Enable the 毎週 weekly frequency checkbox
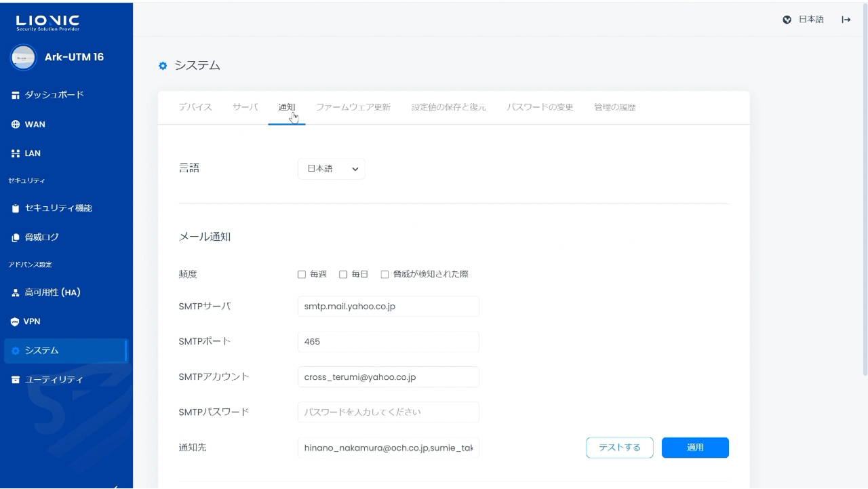 coord(302,275)
